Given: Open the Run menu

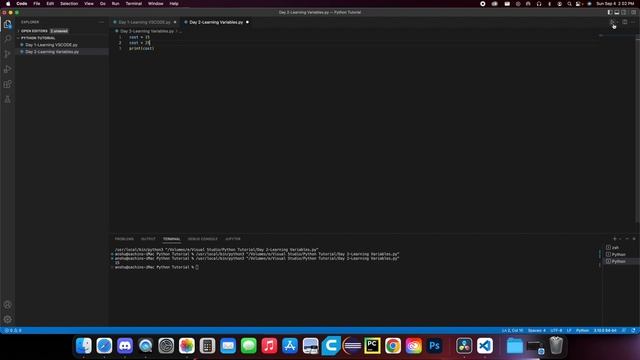Looking at the screenshot, I should (116, 4).
